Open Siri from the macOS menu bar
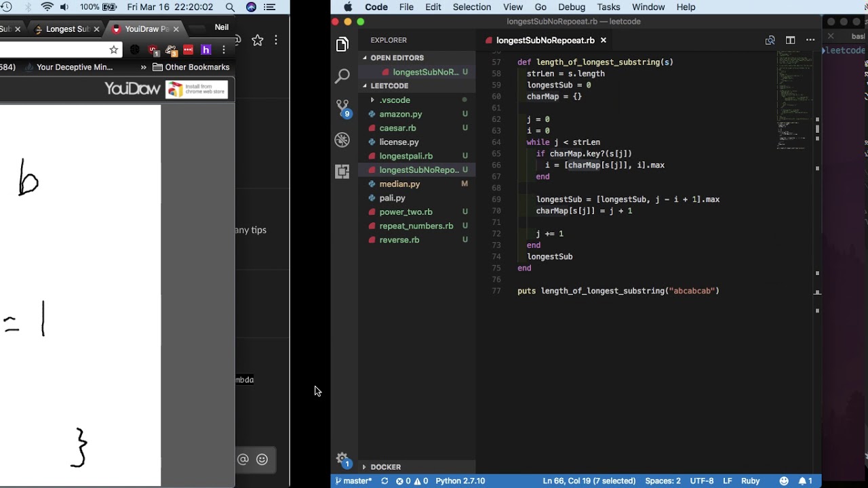868x488 pixels. (x=251, y=7)
